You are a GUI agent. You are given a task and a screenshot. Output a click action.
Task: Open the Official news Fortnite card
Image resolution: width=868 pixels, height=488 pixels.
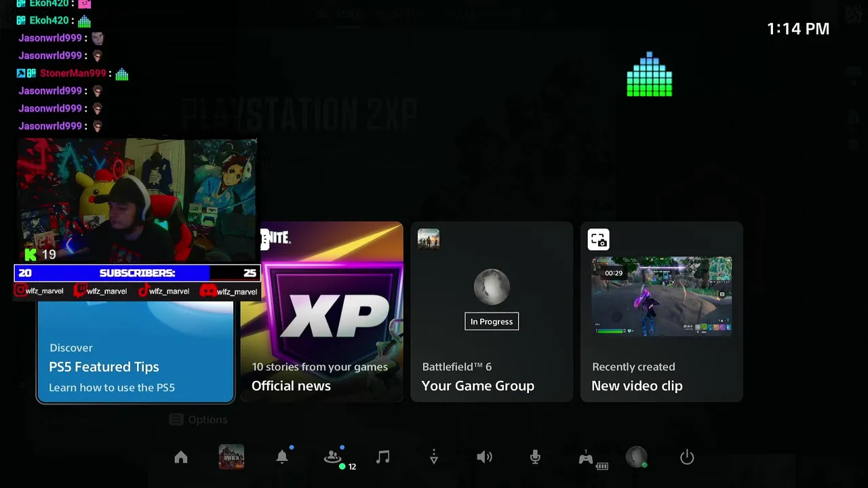pyautogui.click(x=322, y=312)
